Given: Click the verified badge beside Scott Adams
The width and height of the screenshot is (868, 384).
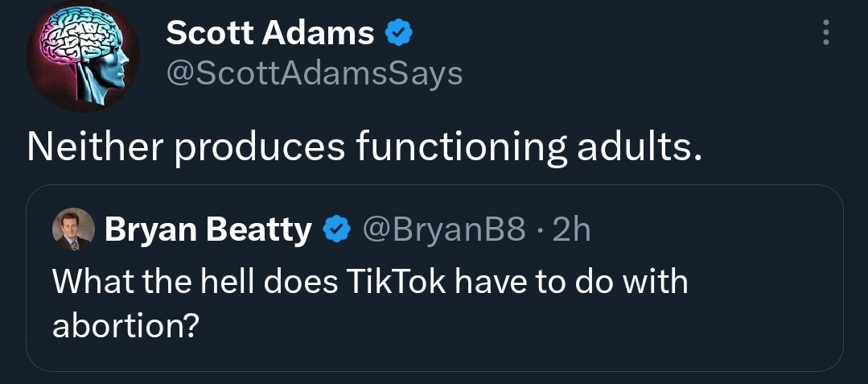Looking at the screenshot, I should click(x=400, y=33).
